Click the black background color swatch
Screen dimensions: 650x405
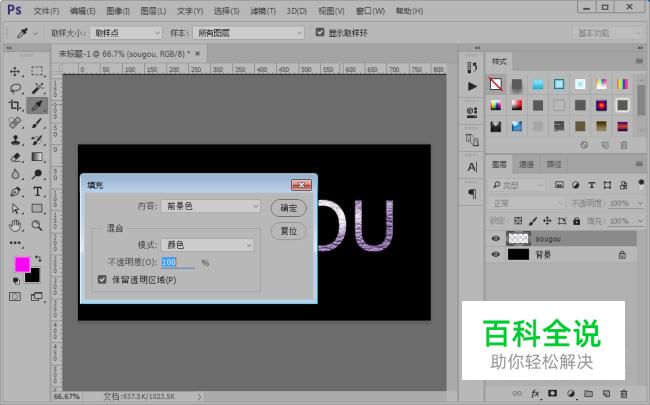34,277
